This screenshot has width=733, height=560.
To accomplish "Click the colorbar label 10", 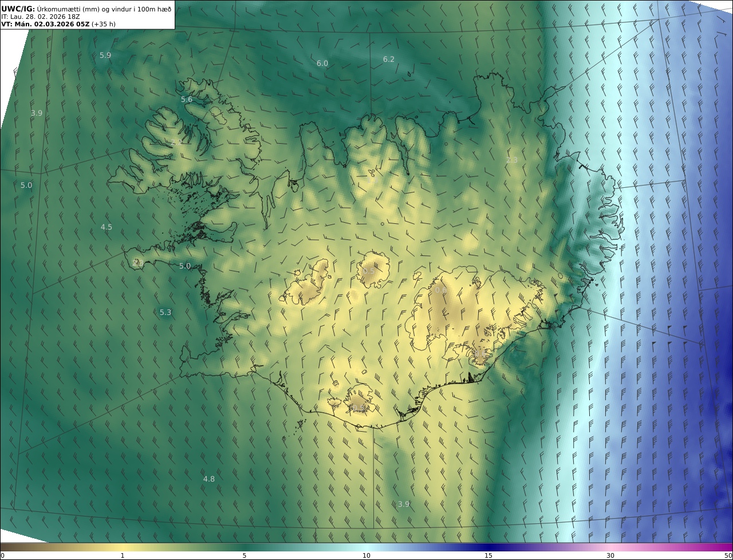I will 366,555.
